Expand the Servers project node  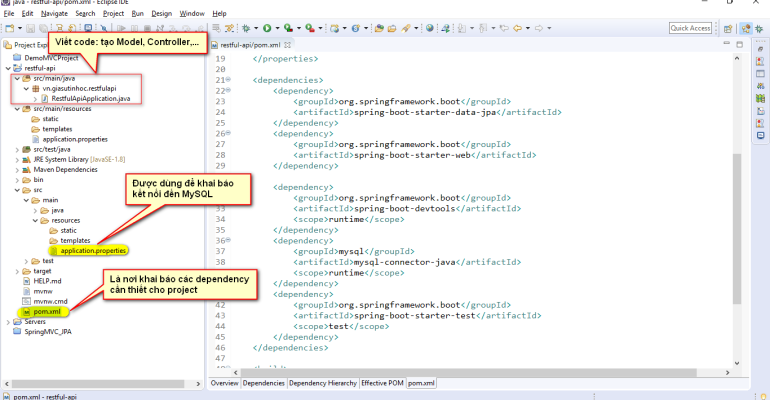click(8, 322)
